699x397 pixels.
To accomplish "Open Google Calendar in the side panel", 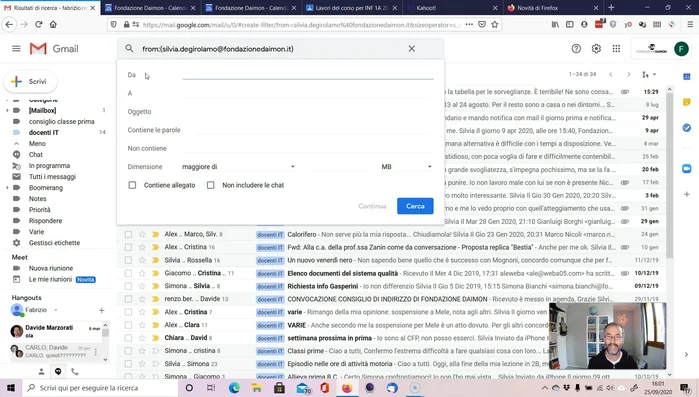I will [687, 77].
